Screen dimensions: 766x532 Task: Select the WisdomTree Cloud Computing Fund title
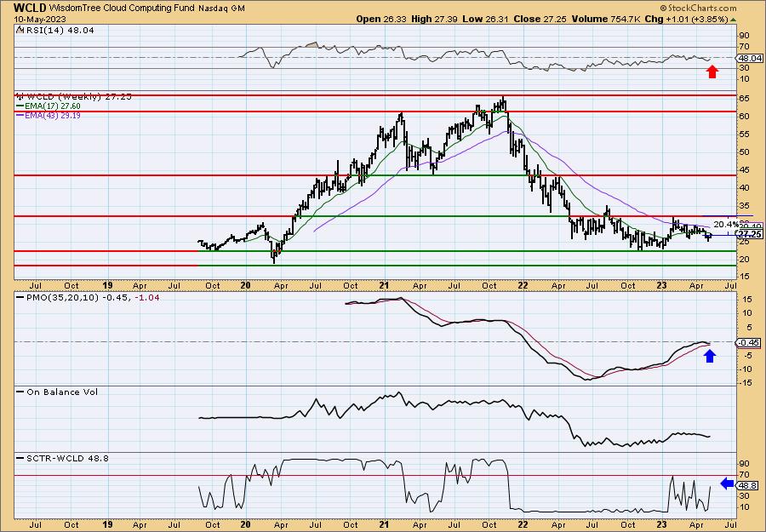click(x=123, y=9)
